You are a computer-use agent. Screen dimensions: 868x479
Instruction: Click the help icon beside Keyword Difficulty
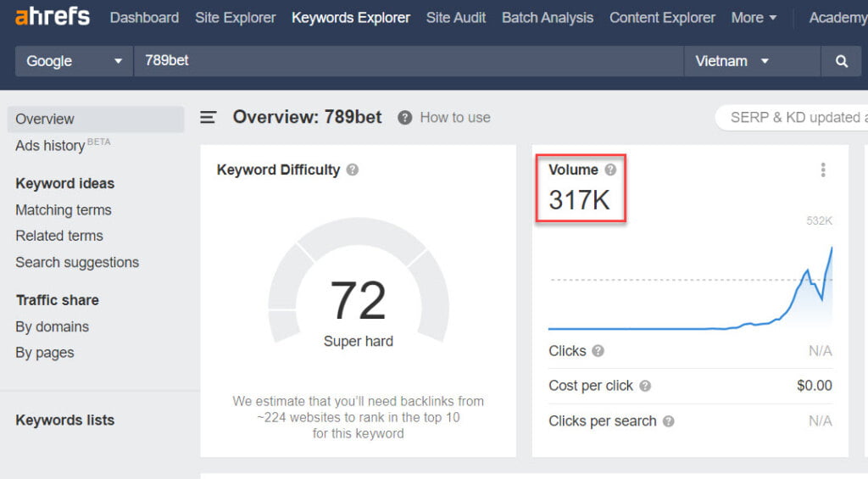(x=353, y=170)
